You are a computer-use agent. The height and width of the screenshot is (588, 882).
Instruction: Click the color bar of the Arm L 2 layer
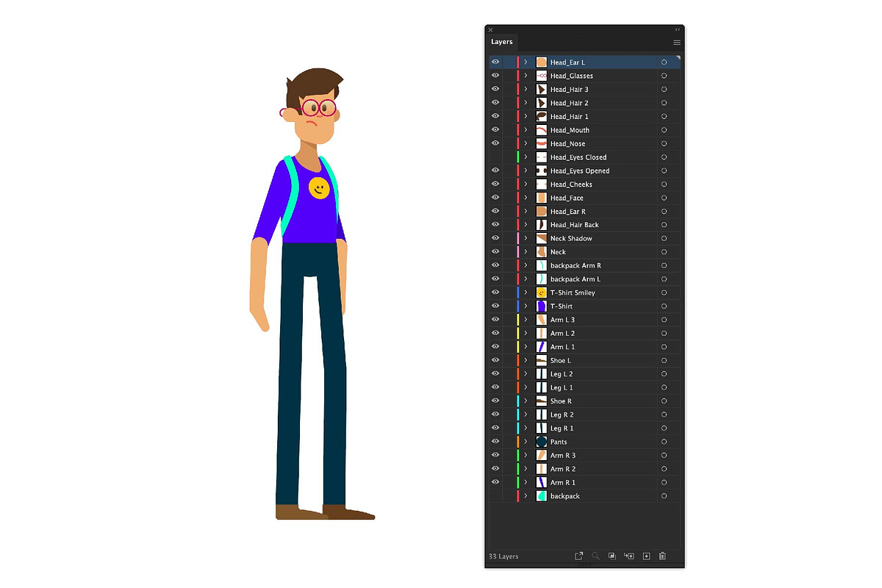pyautogui.click(x=518, y=333)
